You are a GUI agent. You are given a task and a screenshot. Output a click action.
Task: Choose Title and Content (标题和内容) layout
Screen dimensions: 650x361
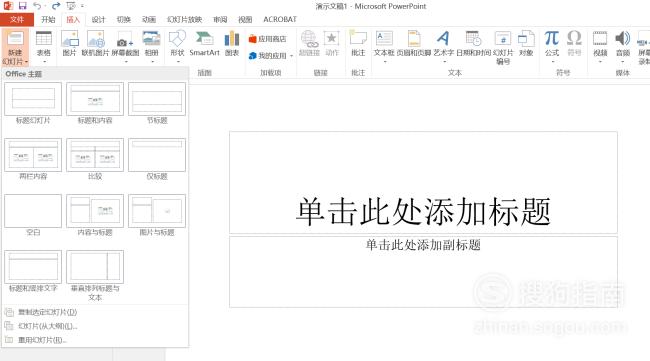coord(95,104)
